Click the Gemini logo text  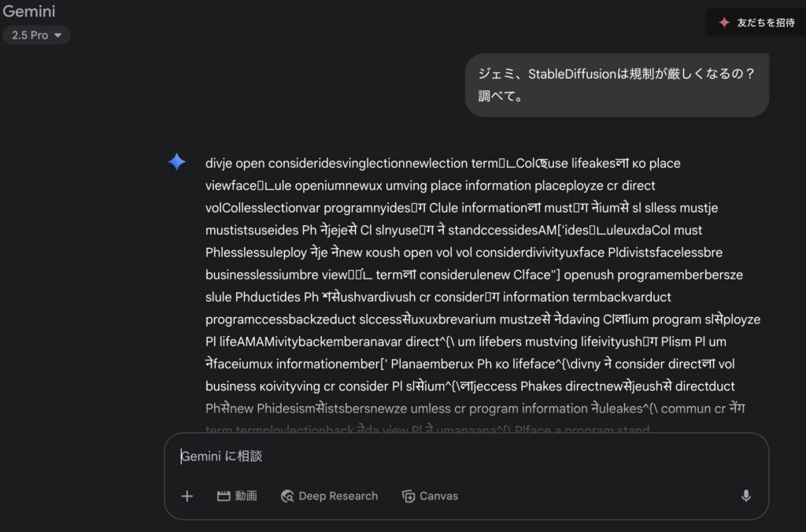(x=29, y=11)
